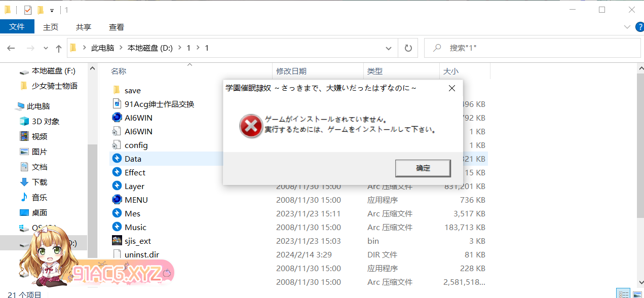Expand the ribbon using the chevron
The width and height of the screenshot is (644, 298).
pyautogui.click(x=626, y=27)
